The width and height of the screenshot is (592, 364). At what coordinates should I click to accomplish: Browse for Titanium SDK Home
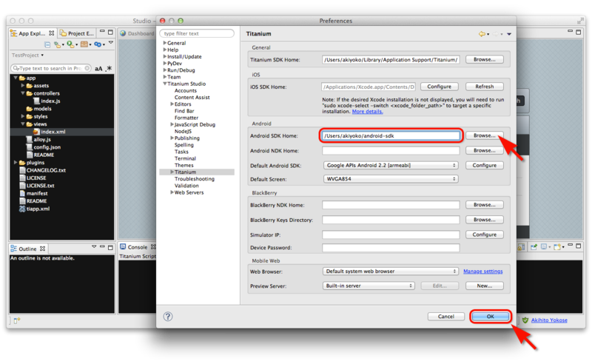(485, 60)
